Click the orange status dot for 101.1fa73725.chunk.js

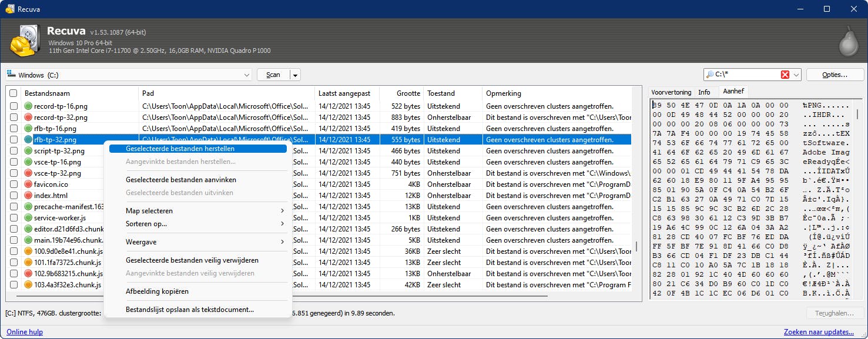28,263
